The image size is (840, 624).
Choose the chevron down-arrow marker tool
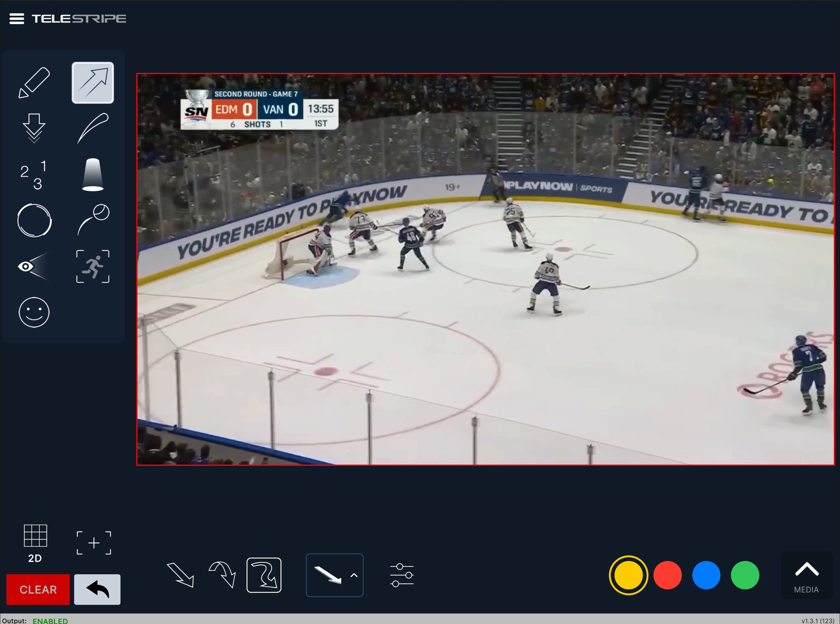(x=34, y=128)
